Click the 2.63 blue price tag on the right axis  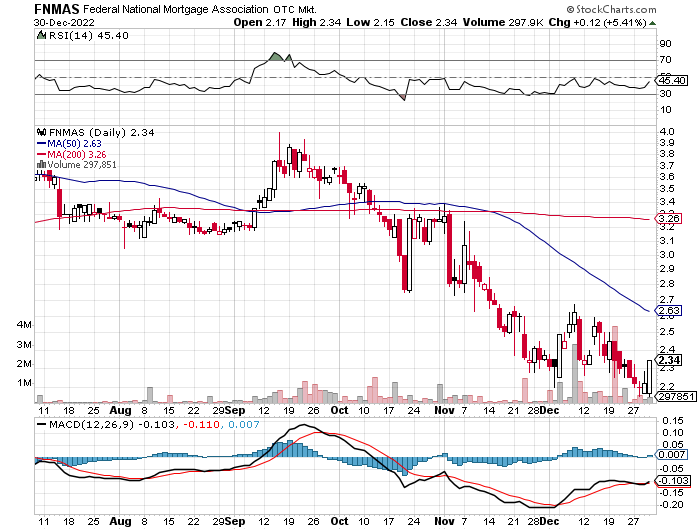tap(669, 310)
